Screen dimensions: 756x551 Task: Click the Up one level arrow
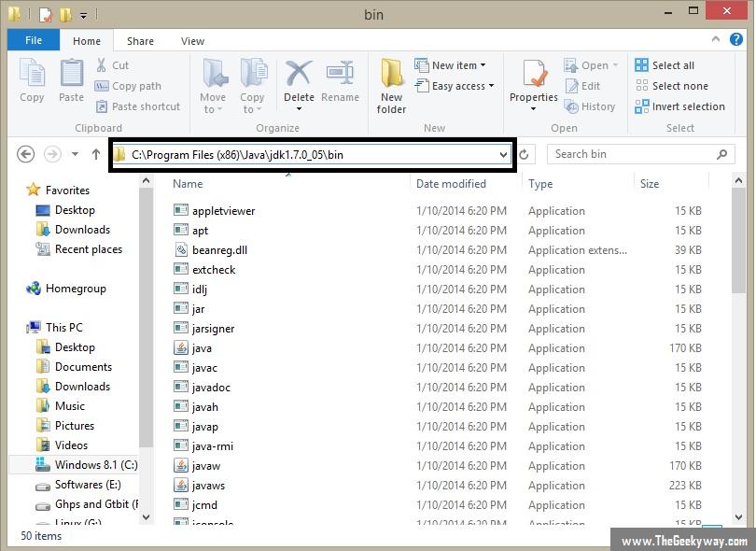[96, 154]
